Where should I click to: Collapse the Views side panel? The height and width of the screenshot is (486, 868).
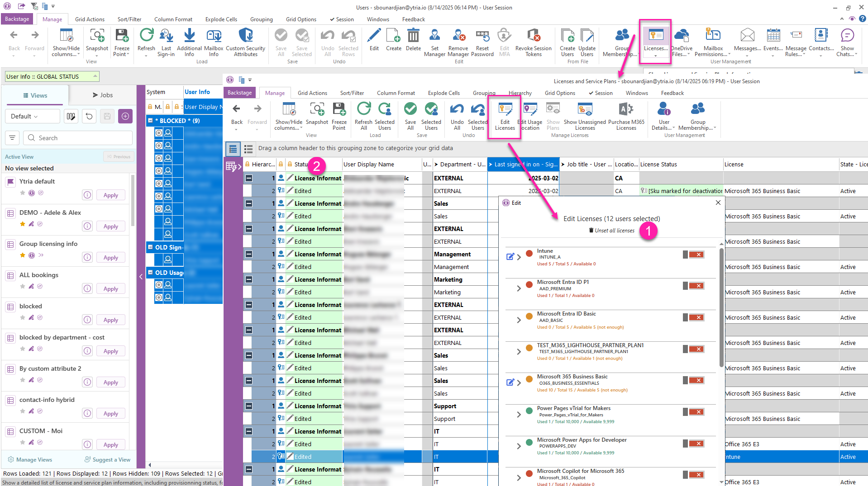(x=141, y=276)
